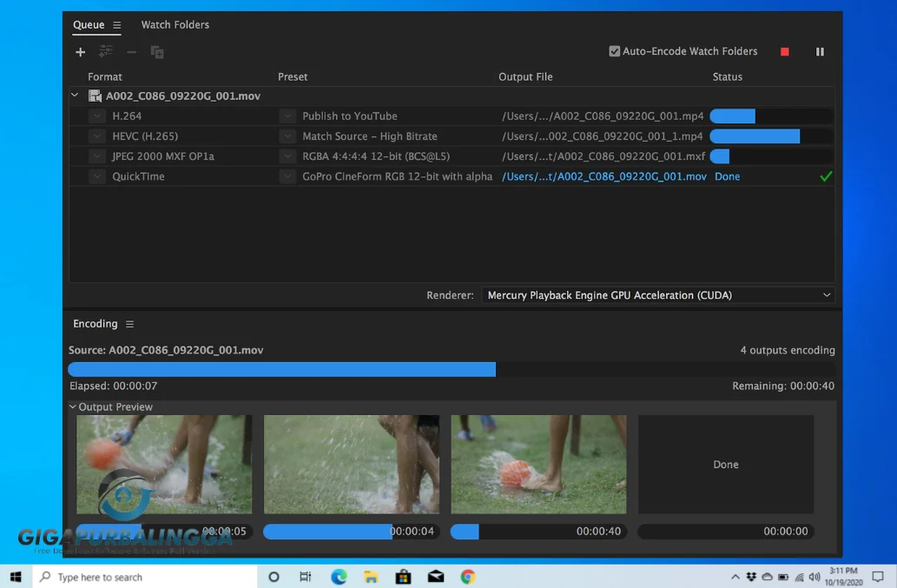Click the Duplicate icon

[157, 52]
